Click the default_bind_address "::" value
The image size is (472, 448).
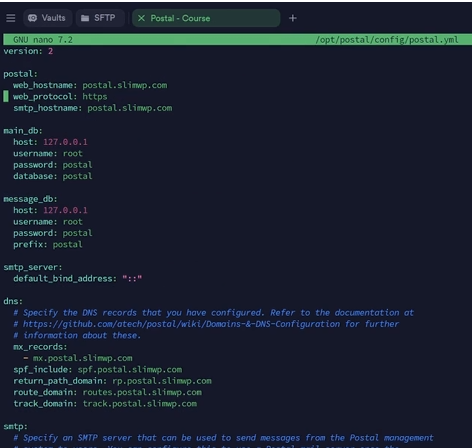point(132,278)
